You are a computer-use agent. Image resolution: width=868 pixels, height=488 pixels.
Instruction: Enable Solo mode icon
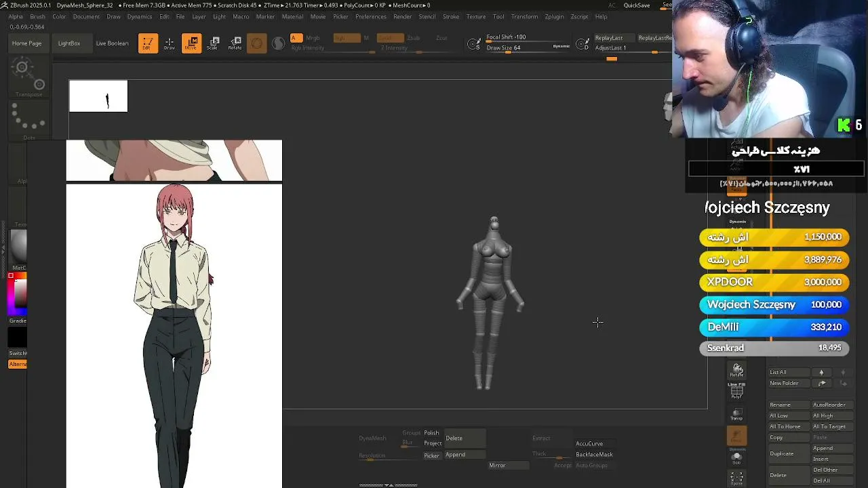(737, 457)
